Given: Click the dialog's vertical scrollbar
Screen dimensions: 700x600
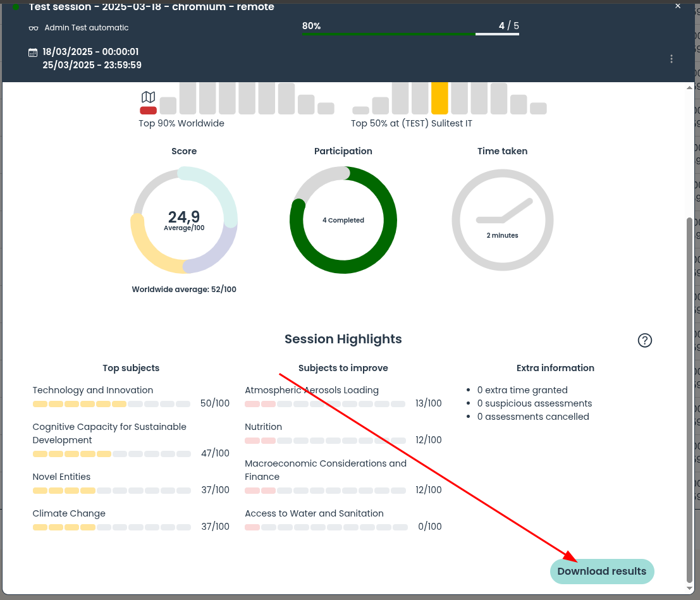Looking at the screenshot, I should [689, 398].
